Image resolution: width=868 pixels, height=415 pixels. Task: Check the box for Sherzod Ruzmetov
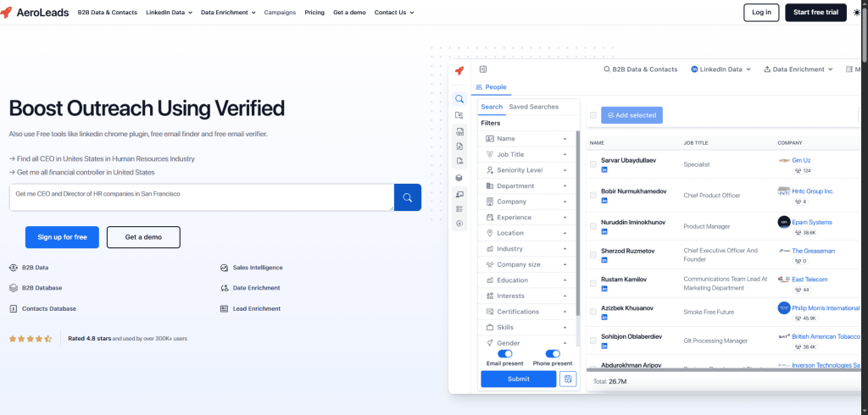pos(593,255)
